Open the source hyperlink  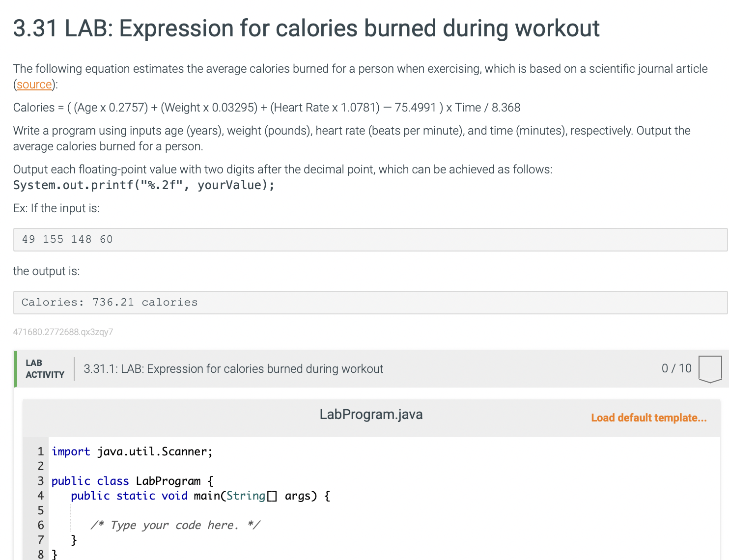[x=34, y=84]
